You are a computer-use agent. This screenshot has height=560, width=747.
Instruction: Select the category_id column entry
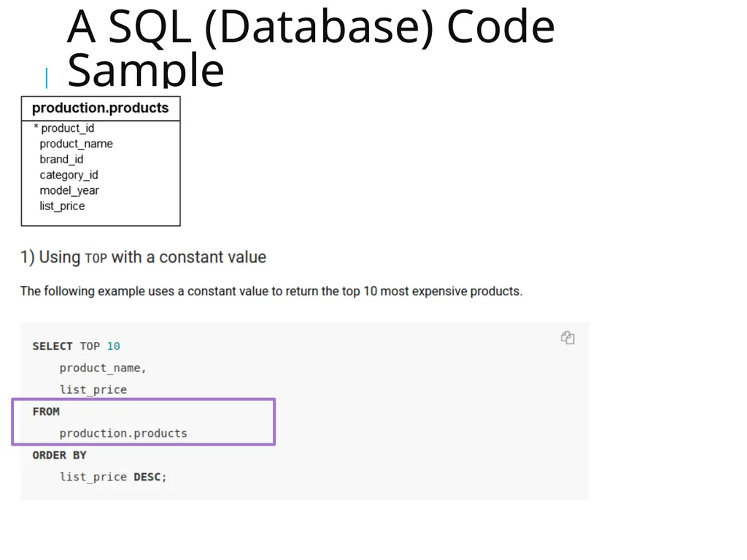coord(69,175)
